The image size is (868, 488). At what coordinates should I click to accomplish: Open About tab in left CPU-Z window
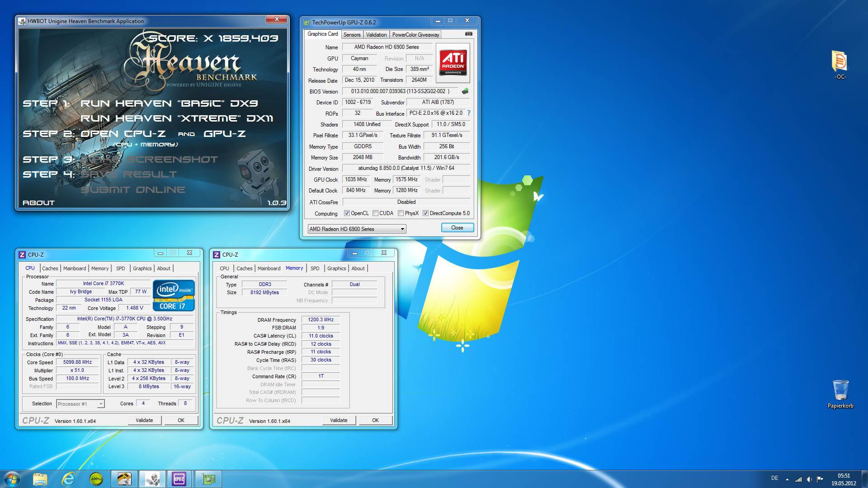click(x=164, y=268)
